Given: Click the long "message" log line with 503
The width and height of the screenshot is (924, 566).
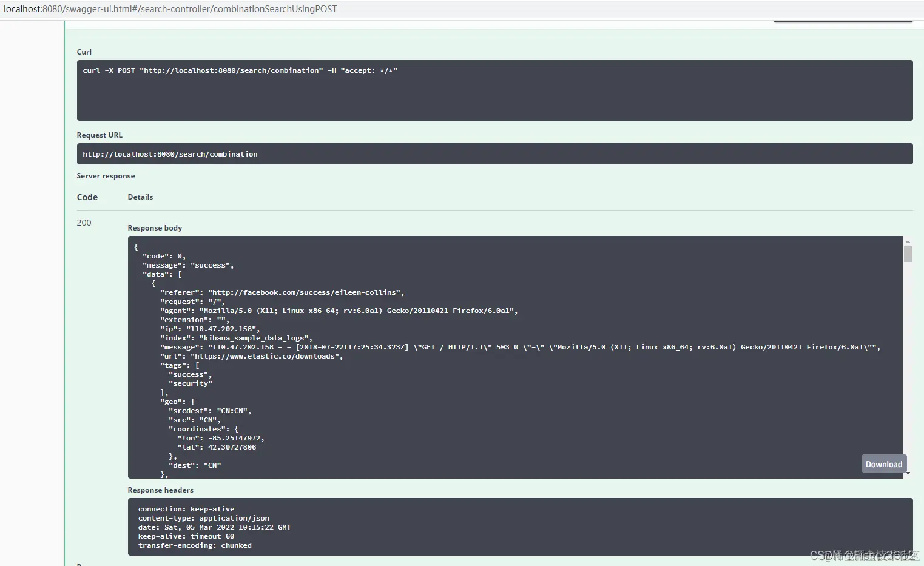Looking at the screenshot, I should click(x=520, y=347).
